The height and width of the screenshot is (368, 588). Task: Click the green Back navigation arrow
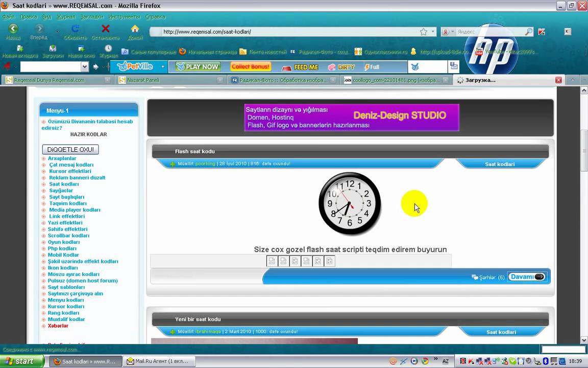pyautogui.click(x=13, y=29)
